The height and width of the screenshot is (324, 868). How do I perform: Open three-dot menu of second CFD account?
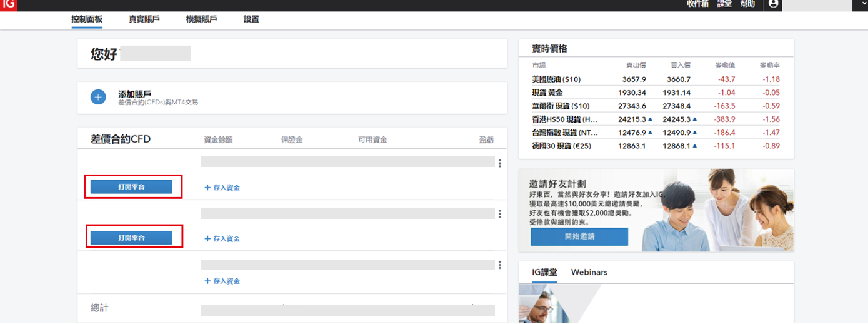[x=500, y=214]
